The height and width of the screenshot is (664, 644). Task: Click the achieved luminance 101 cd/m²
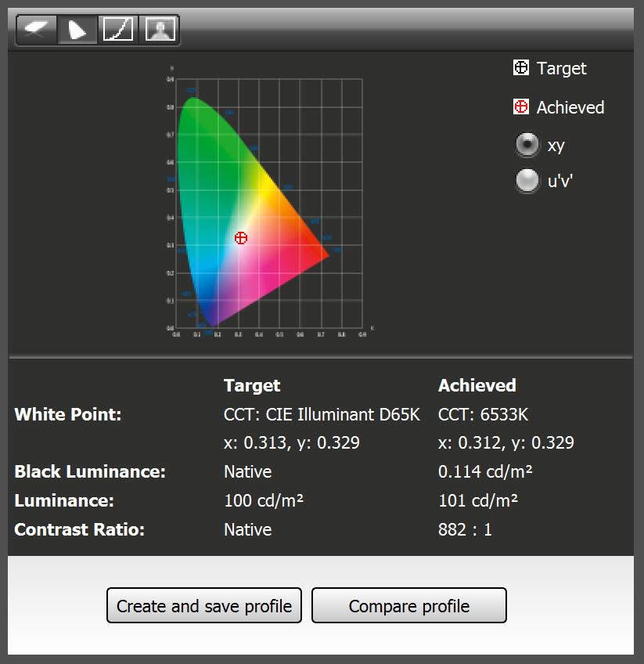click(478, 500)
